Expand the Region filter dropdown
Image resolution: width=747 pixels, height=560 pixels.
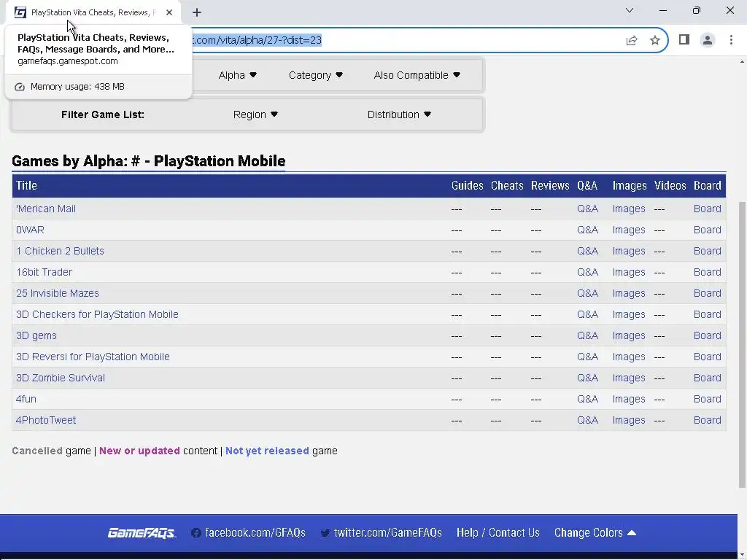[x=255, y=114]
